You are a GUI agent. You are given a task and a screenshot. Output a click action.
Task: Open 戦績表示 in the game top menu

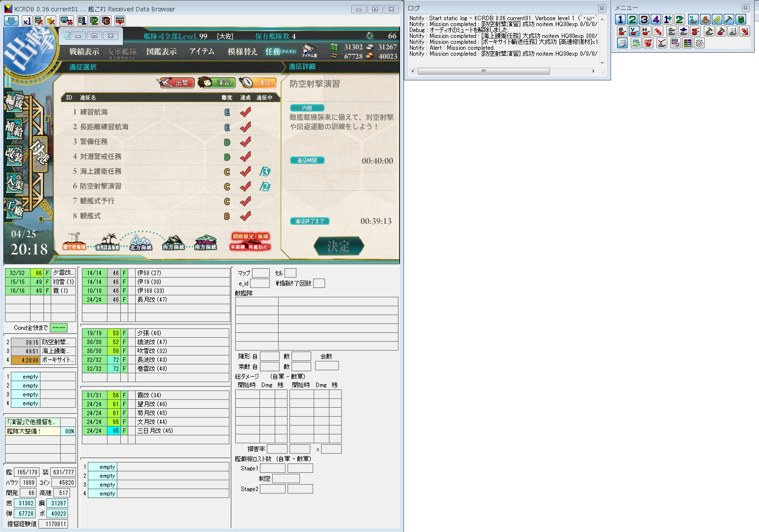pos(84,52)
